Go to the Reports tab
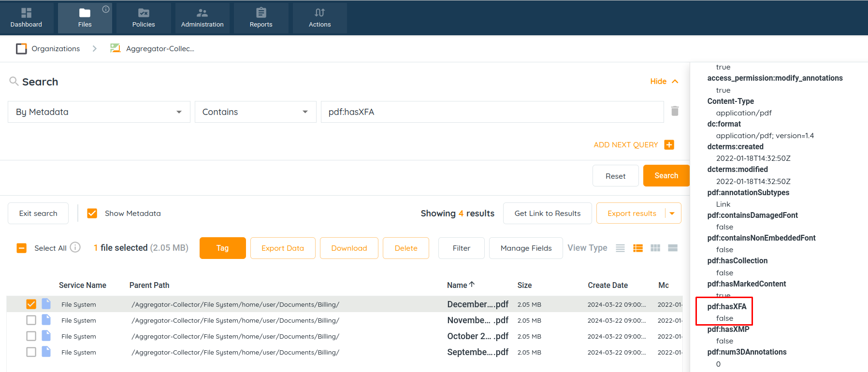This screenshot has width=868, height=372. pyautogui.click(x=261, y=18)
